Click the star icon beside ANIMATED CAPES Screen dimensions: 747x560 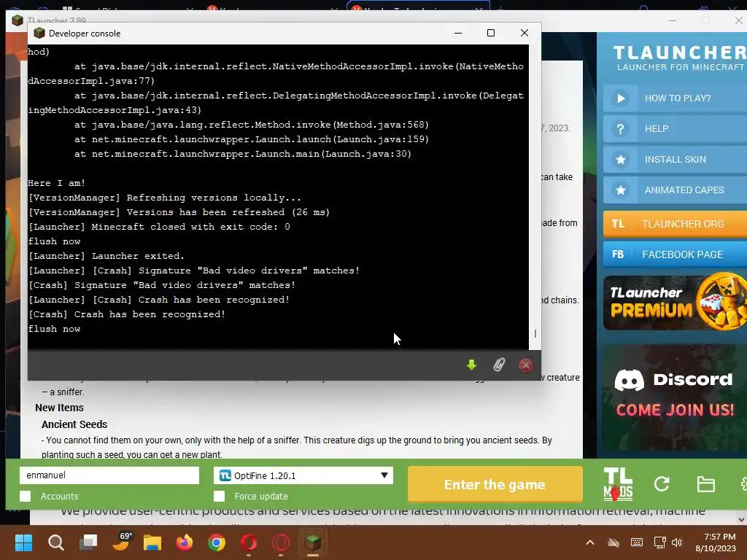[621, 190]
